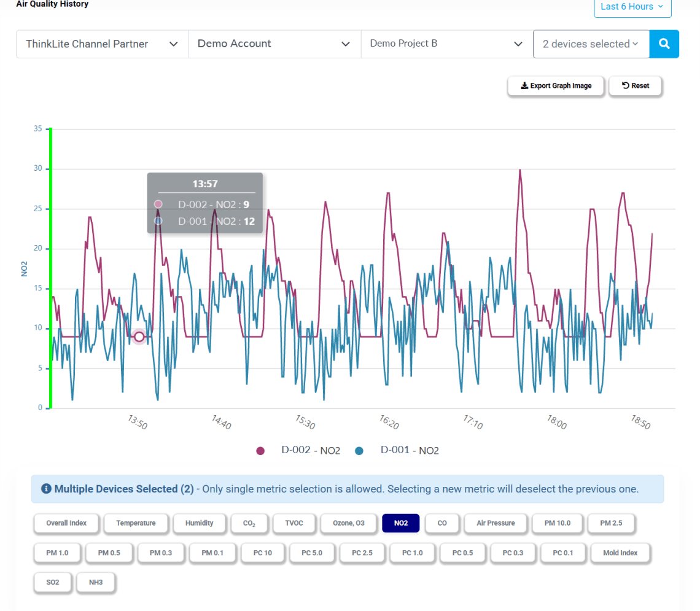Click Export Graph Image button

(x=556, y=86)
